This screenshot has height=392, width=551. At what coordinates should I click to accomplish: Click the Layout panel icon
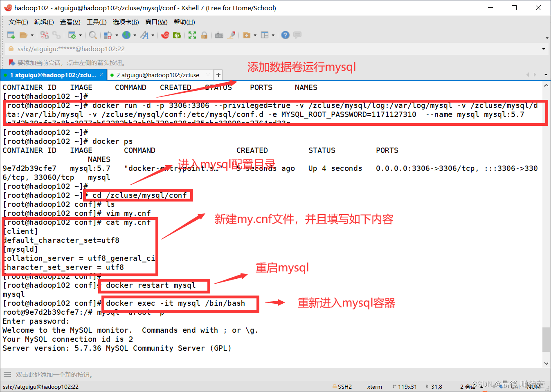tap(265, 36)
